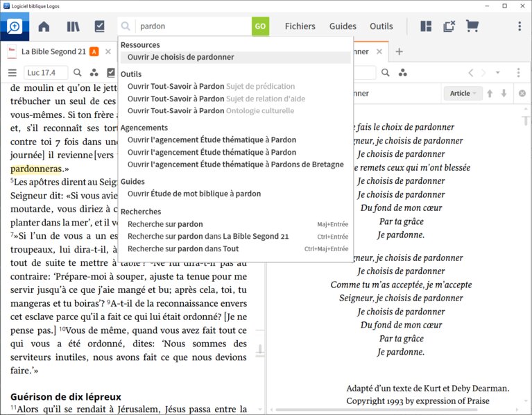The image size is (532, 415).
Task: Click the green GO button
Action: point(260,26)
